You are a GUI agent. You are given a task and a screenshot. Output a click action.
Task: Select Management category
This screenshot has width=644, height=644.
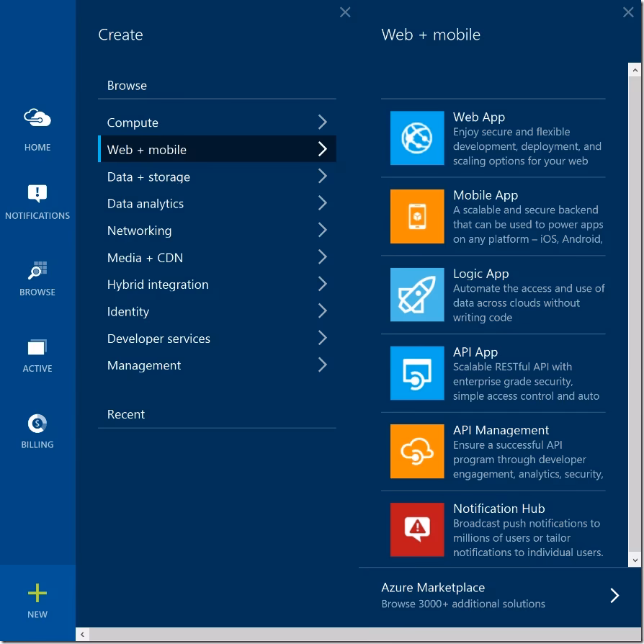[x=217, y=365]
